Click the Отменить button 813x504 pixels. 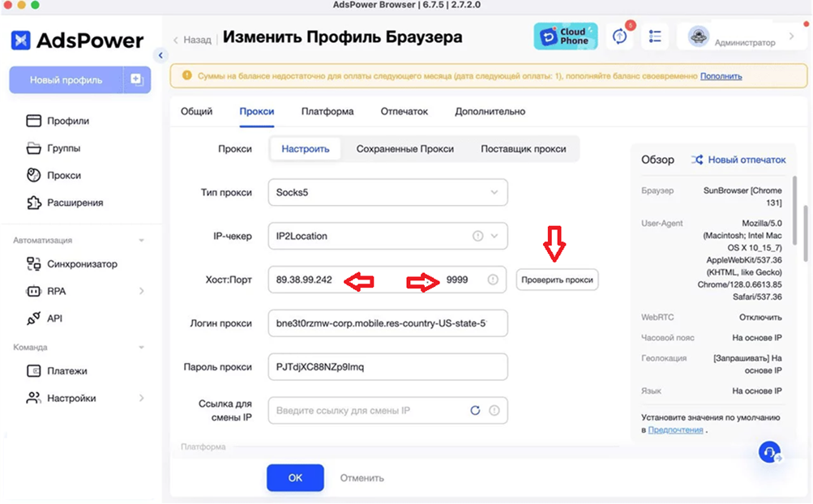click(x=362, y=478)
